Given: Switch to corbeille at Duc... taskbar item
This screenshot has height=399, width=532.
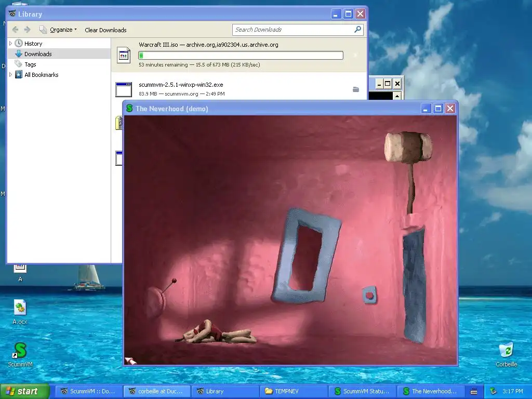Looking at the screenshot, I should pos(156,391).
